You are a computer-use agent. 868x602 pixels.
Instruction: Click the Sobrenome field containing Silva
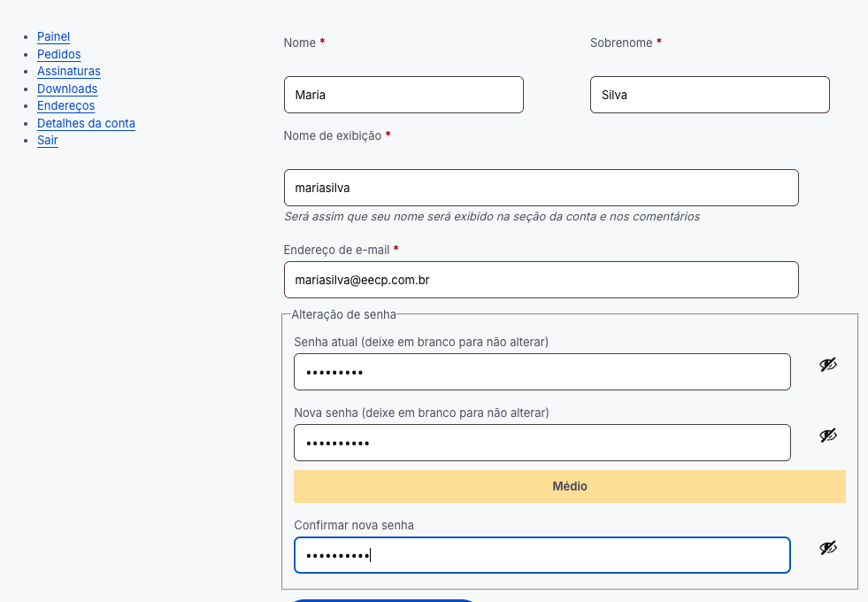710,95
